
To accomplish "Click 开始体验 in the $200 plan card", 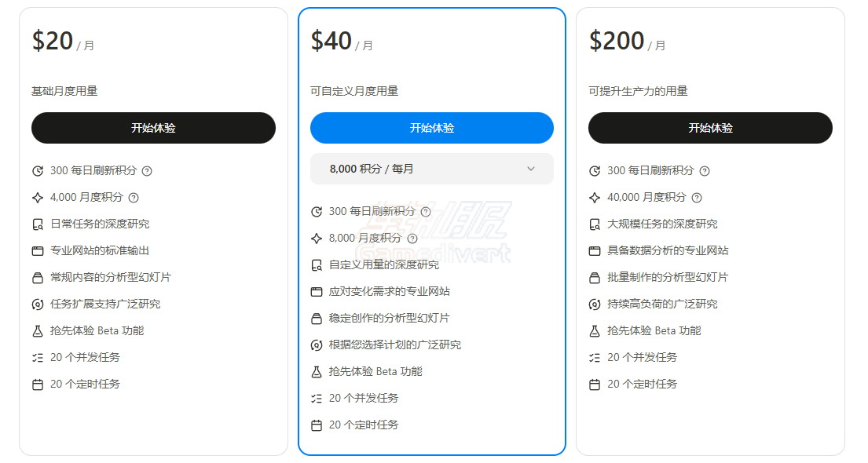I will coord(710,128).
